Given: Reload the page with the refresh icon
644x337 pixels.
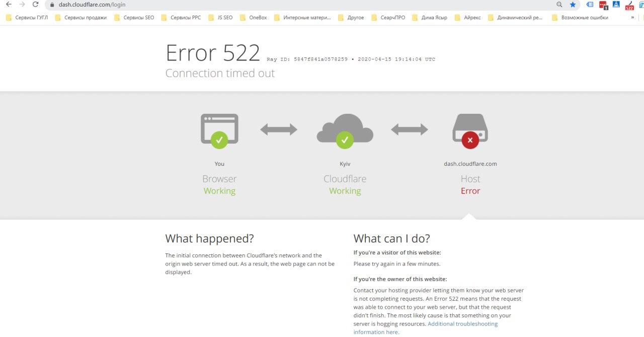Looking at the screenshot, I should (35, 5).
